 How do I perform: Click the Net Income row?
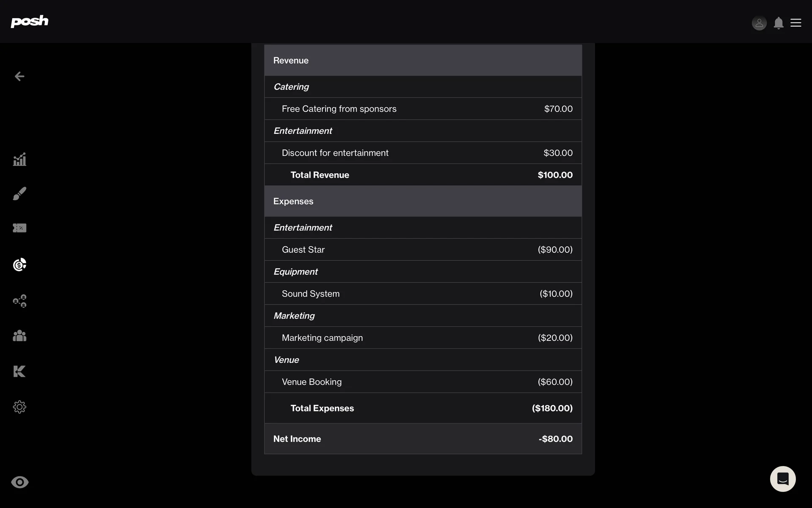[x=423, y=439]
